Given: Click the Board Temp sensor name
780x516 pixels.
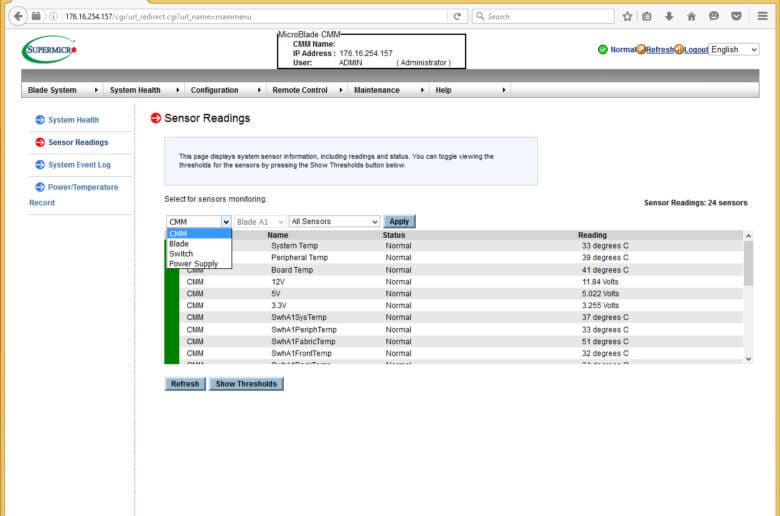Looking at the screenshot, I should tap(292, 270).
